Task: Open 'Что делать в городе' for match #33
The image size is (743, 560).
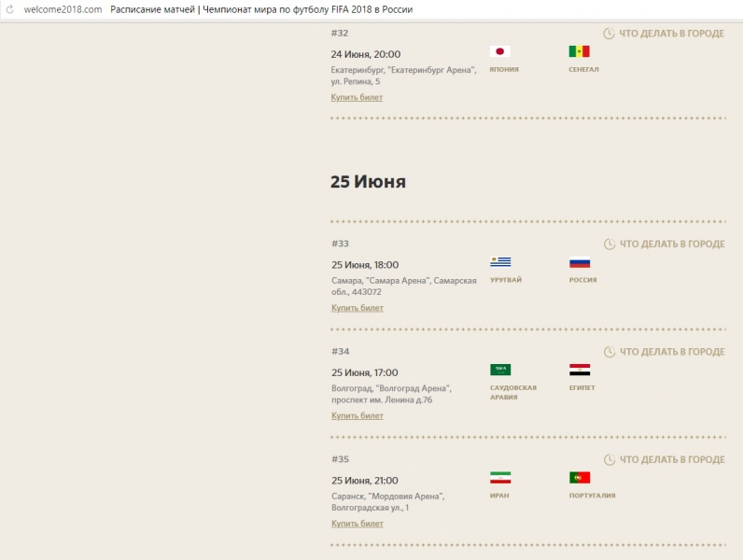Action: 664,245
